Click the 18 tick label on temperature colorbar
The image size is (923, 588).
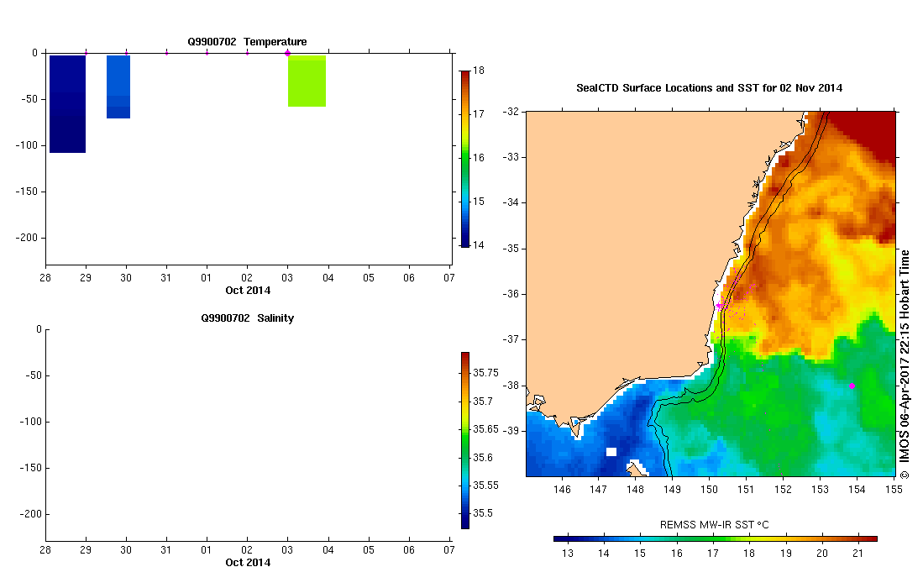coord(479,71)
